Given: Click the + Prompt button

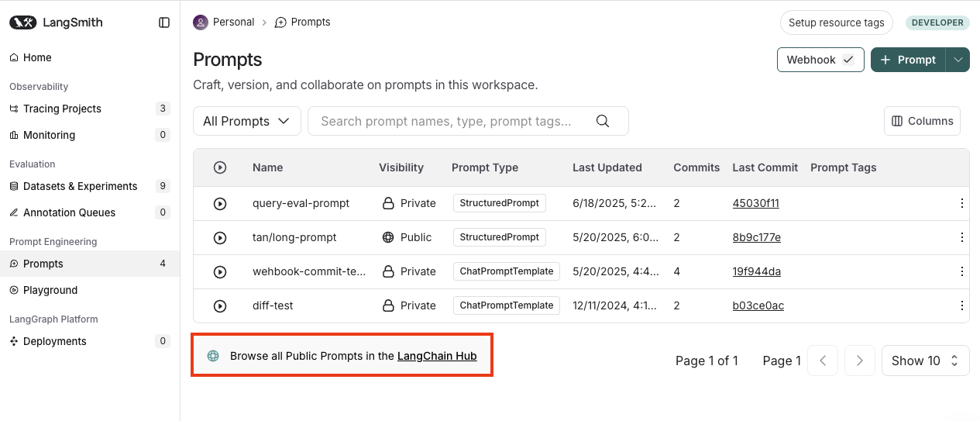Looking at the screenshot, I should (x=908, y=60).
